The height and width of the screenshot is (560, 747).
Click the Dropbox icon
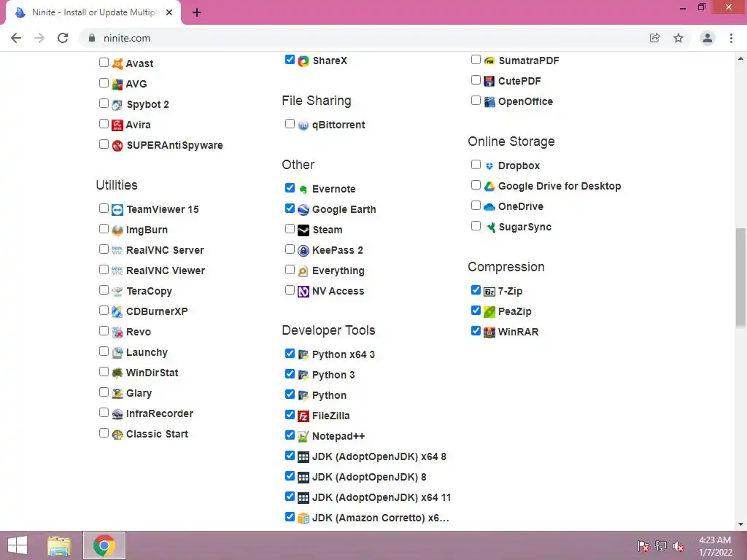[x=489, y=166]
